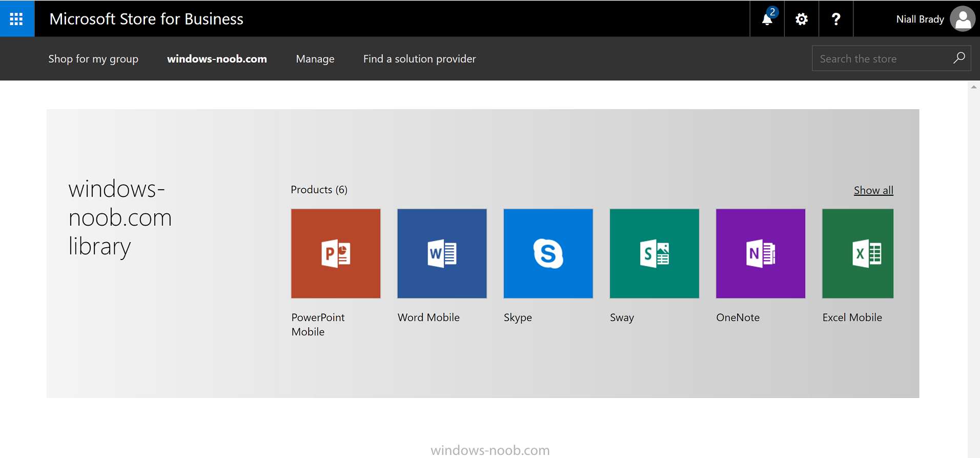Screen dimensions: 980x458
Task: Open notifications bell with badge 2
Action: tap(767, 19)
